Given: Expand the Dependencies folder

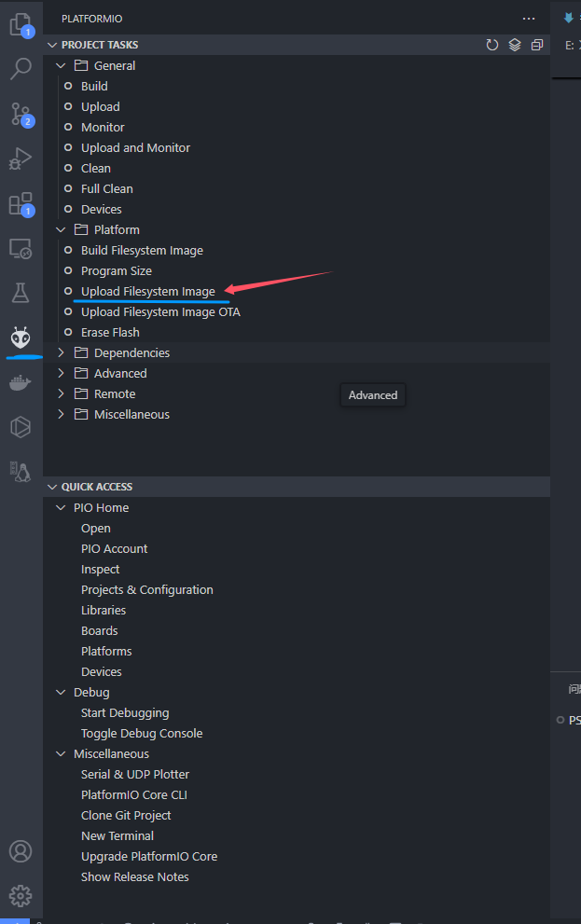Looking at the screenshot, I should 132,353.
